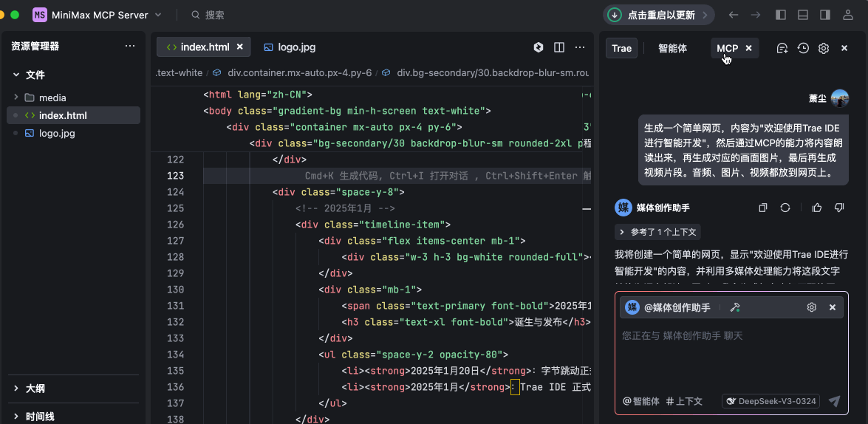Click the @智能体 button
868x424 pixels.
tap(641, 401)
